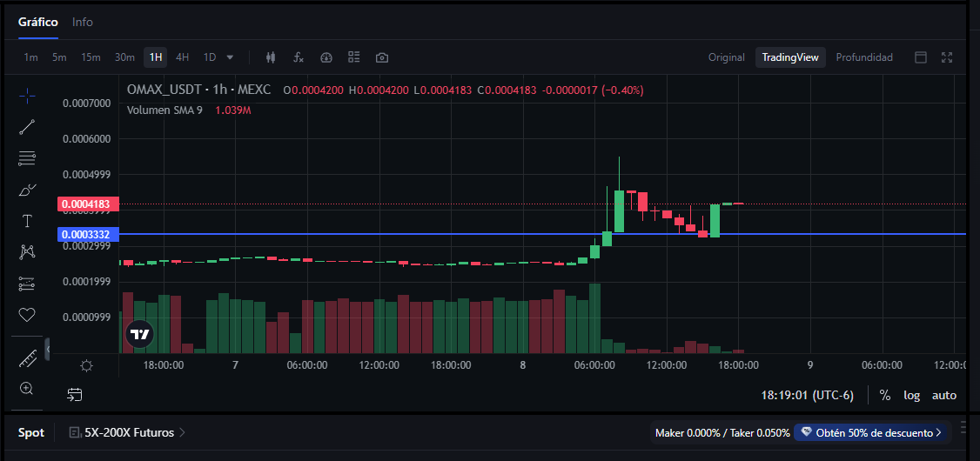Open chart settings gear icon

[87, 365]
